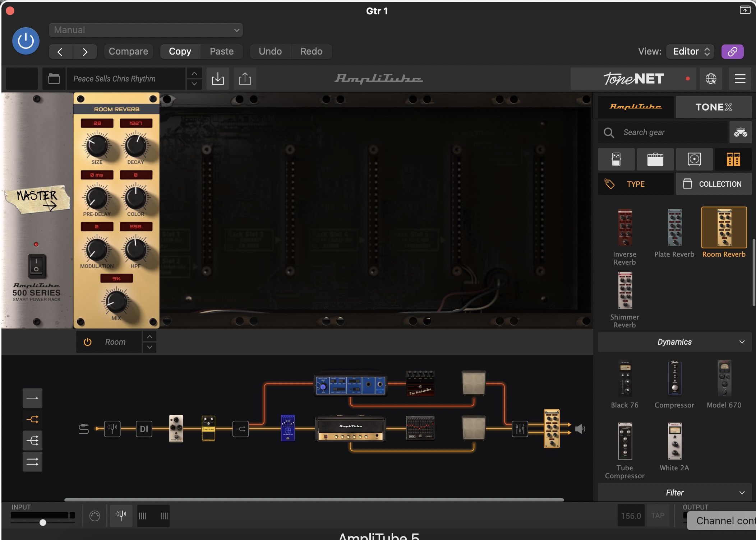Select the yellow Overdrive pedal in chain
Screen dimensions: 756x540
coord(208,428)
